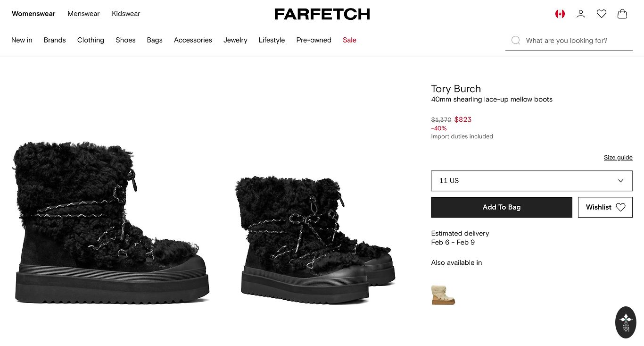Click the floating assistant badge icon
The width and height of the screenshot is (644, 346).
pyautogui.click(x=626, y=322)
